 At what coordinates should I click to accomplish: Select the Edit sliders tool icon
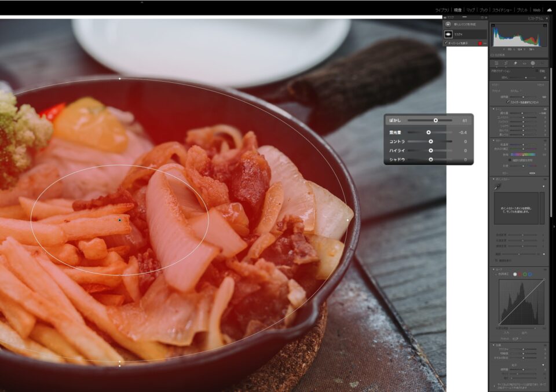tap(497, 63)
